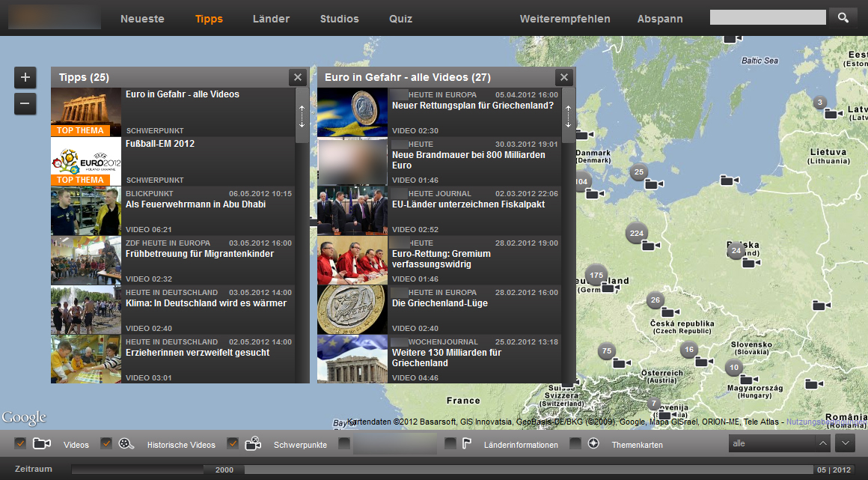This screenshot has width=868, height=480.
Task: Click the Weiterempfehlen link
Action: pos(565,19)
